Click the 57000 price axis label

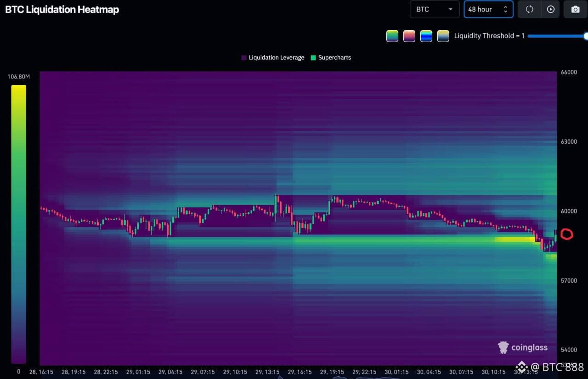click(x=569, y=280)
